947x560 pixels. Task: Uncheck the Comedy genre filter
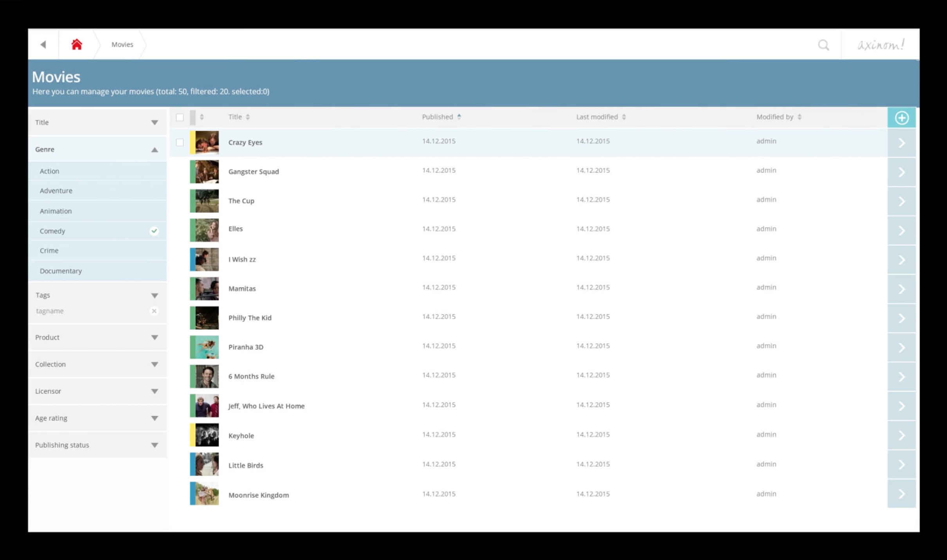click(x=154, y=231)
